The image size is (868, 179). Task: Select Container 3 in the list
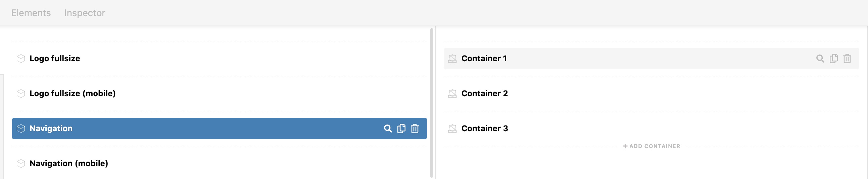[x=652, y=129]
